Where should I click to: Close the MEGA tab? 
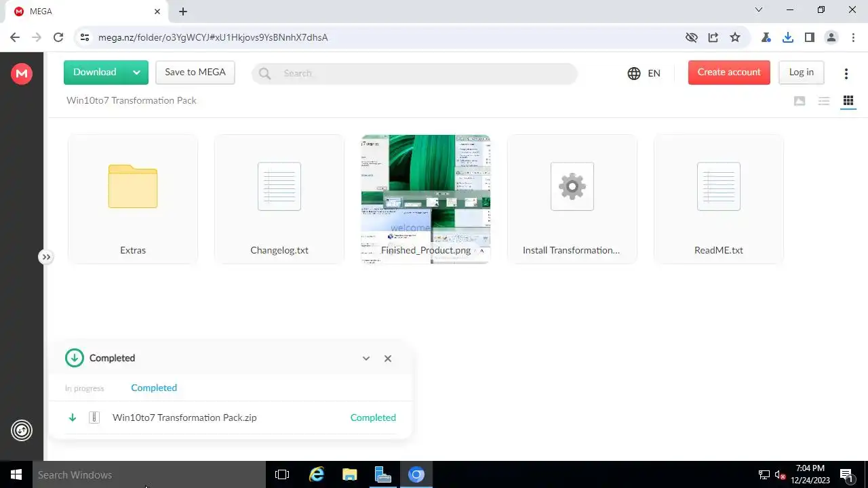(157, 12)
